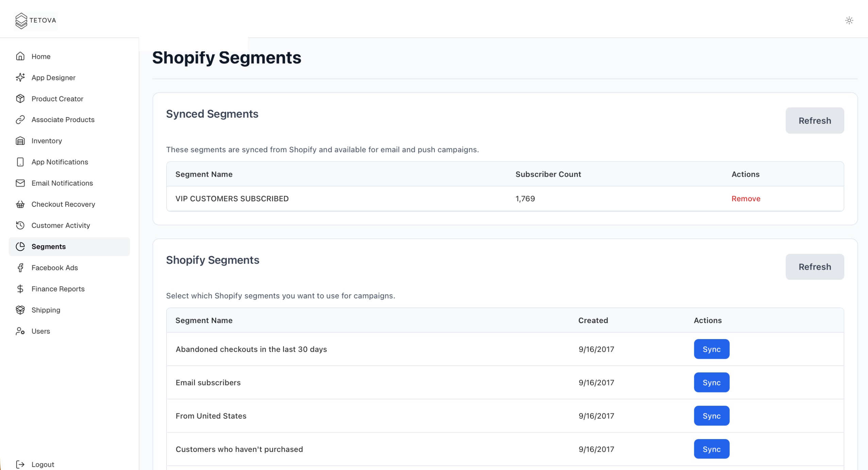Open Finance Reports using its dollar icon
The height and width of the screenshot is (470, 868).
20,289
